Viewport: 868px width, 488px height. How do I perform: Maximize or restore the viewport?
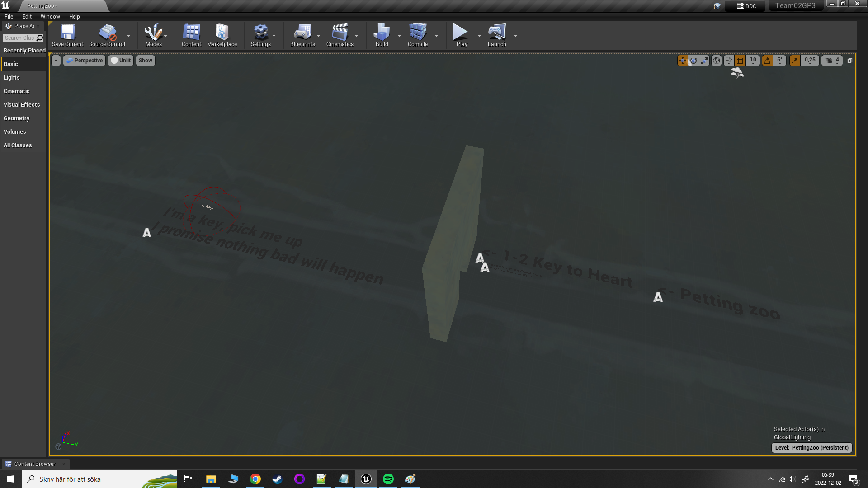[850, 61]
